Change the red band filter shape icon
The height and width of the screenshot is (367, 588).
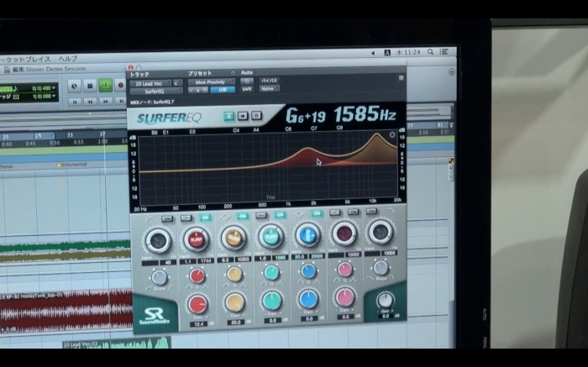(x=186, y=218)
